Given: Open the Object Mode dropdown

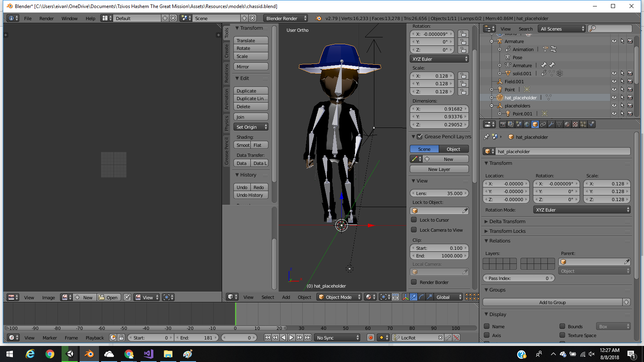Looking at the screenshot, I should pos(339,297).
